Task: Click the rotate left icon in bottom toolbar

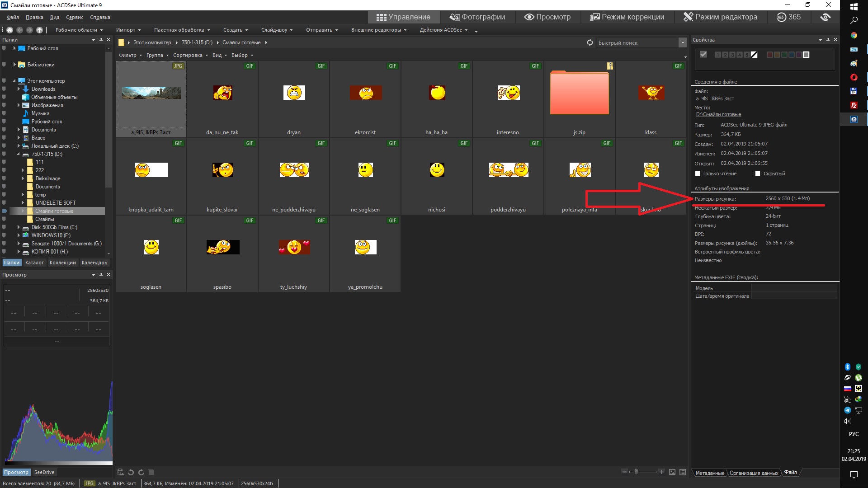Action: pyautogui.click(x=131, y=472)
